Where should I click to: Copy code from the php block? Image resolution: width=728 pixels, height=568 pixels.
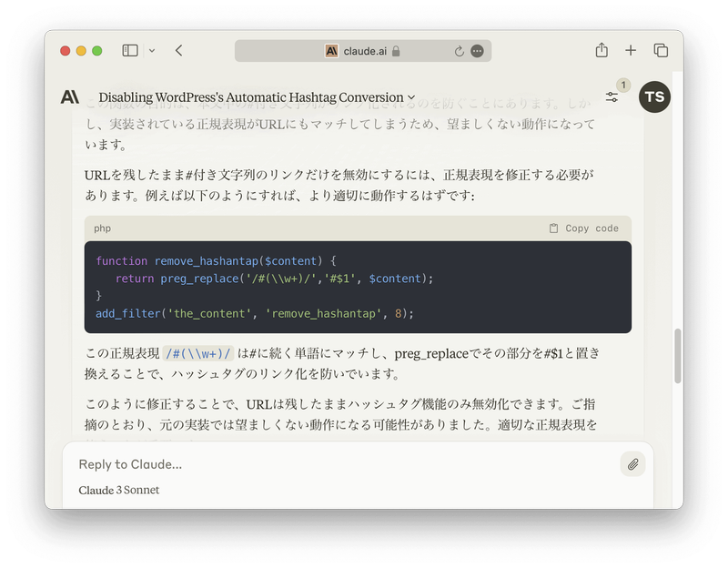(583, 228)
